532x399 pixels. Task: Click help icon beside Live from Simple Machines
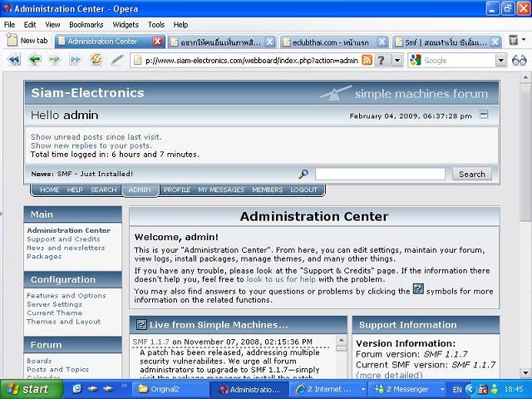[x=141, y=325]
